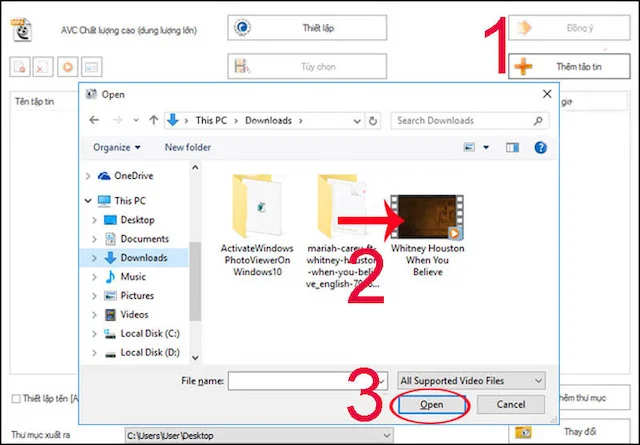Click the file info toolbar icon
The height and width of the screenshot is (445, 640).
(91, 67)
